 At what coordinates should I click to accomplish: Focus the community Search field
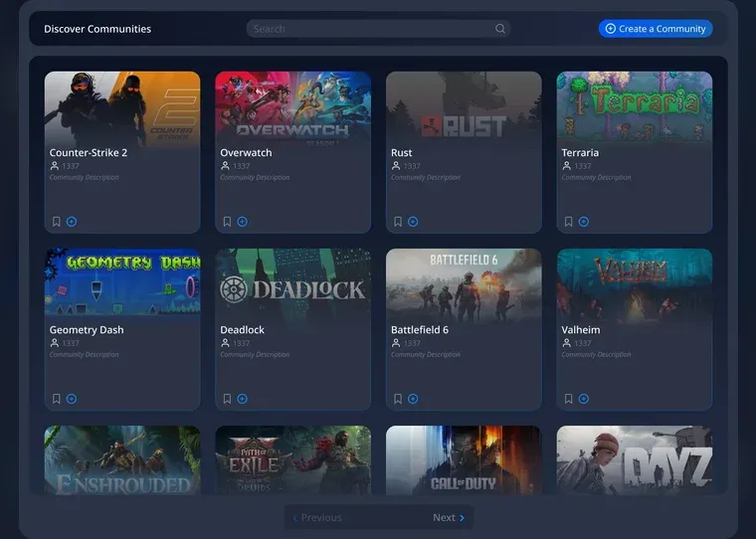tap(378, 29)
